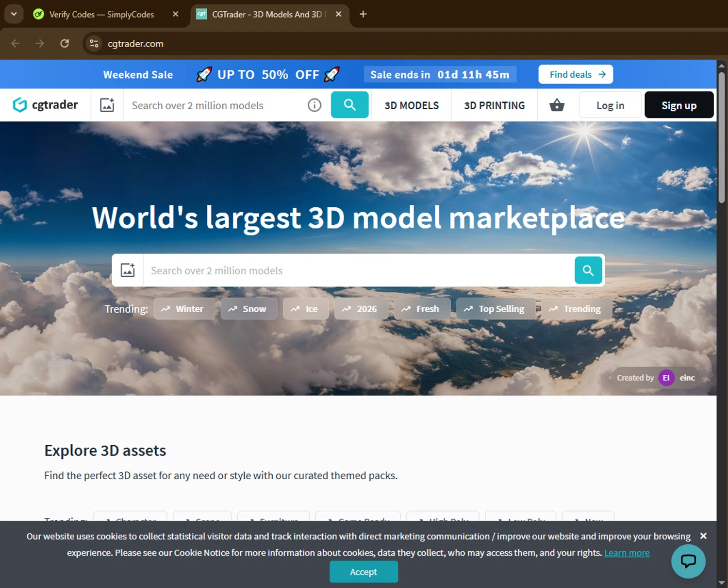Click the Explore 3D assets heading
728x588 pixels.
pyautogui.click(x=105, y=451)
